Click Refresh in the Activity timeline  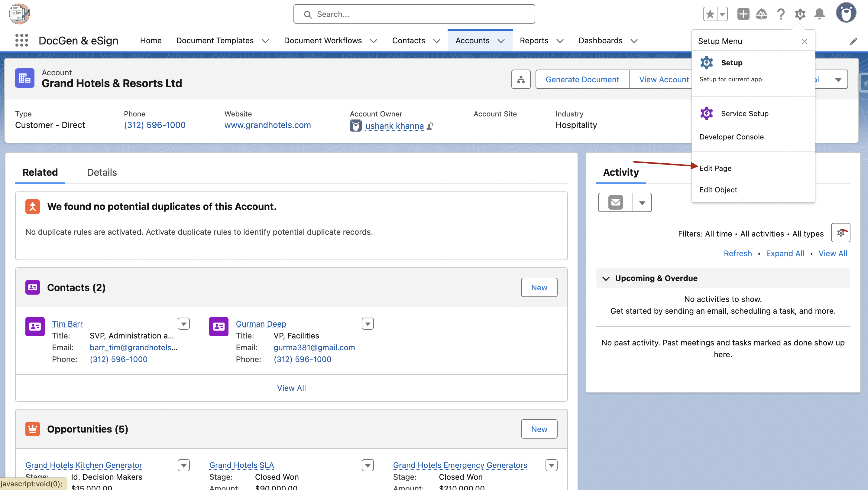point(738,253)
